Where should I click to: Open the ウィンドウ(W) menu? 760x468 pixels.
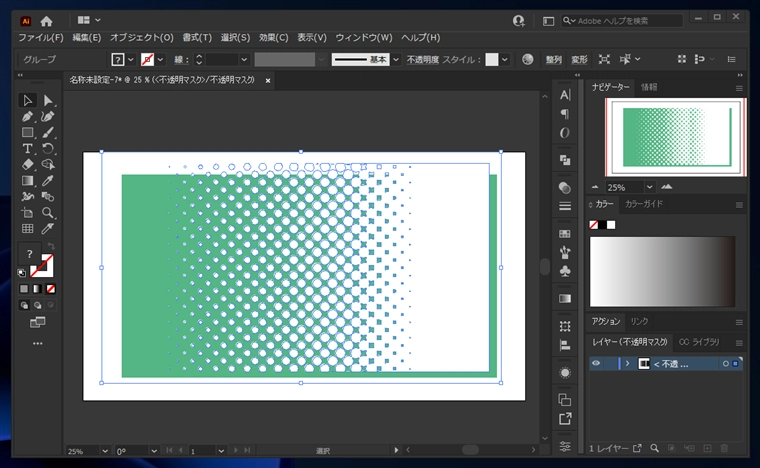point(364,37)
